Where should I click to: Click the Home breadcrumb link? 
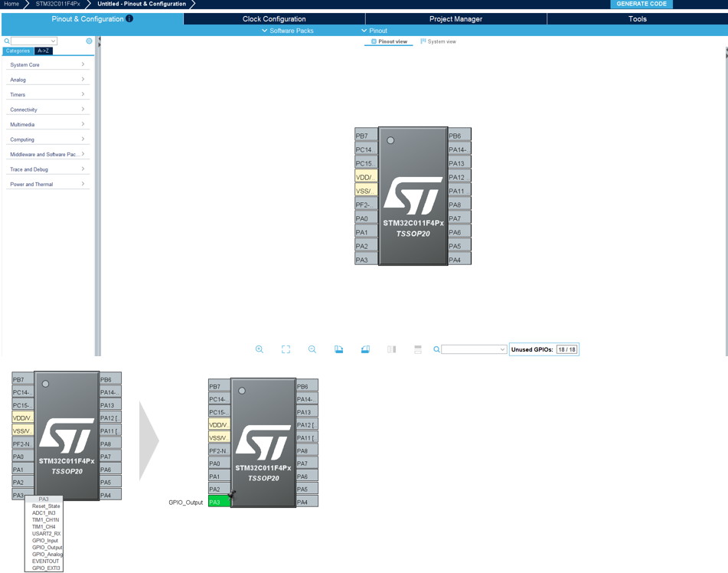coord(11,4)
